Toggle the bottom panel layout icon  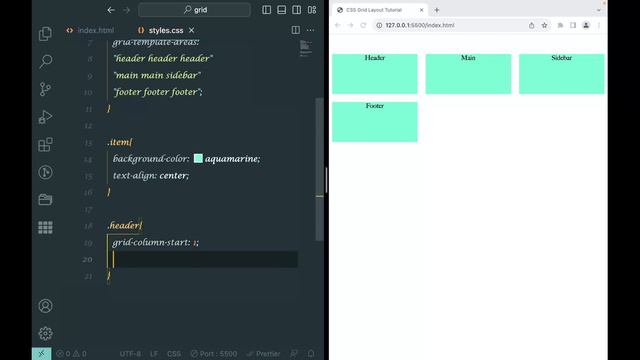(282, 10)
